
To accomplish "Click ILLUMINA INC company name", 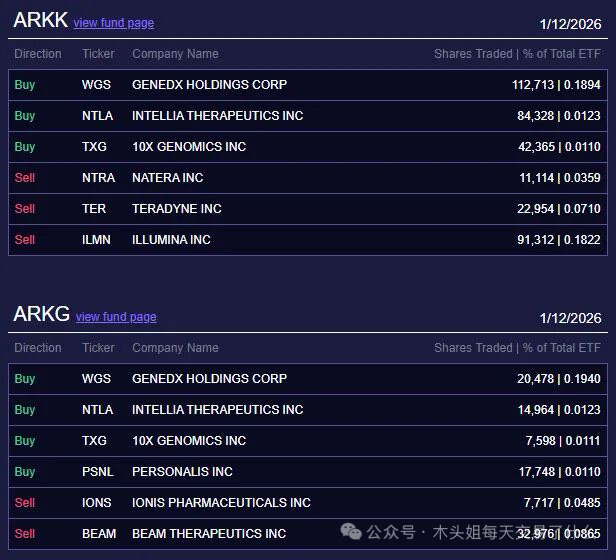I will coord(171,240).
